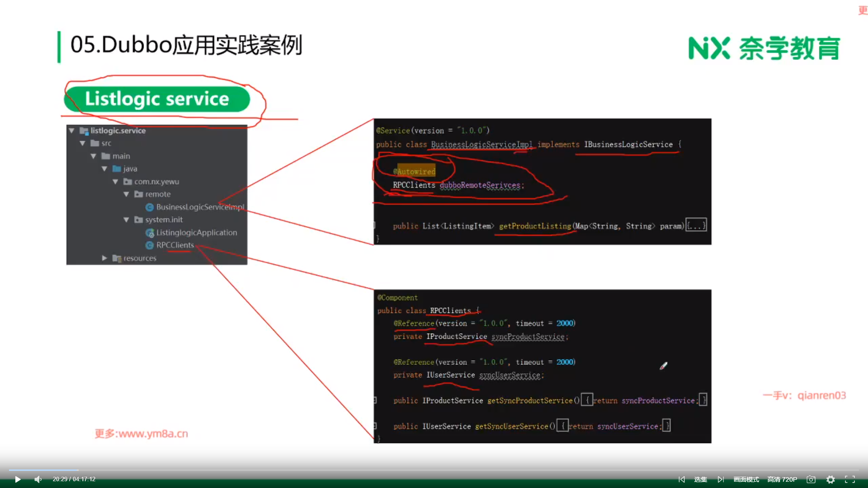Mute the video volume speaker icon

pyautogui.click(x=38, y=479)
